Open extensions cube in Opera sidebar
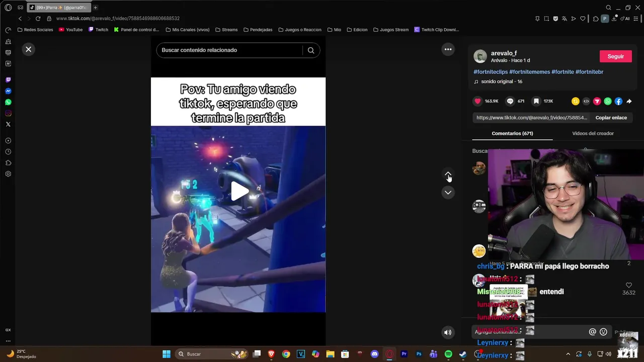The width and height of the screenshot is (644, 362). pyautogui.click(x=8, y=163)
